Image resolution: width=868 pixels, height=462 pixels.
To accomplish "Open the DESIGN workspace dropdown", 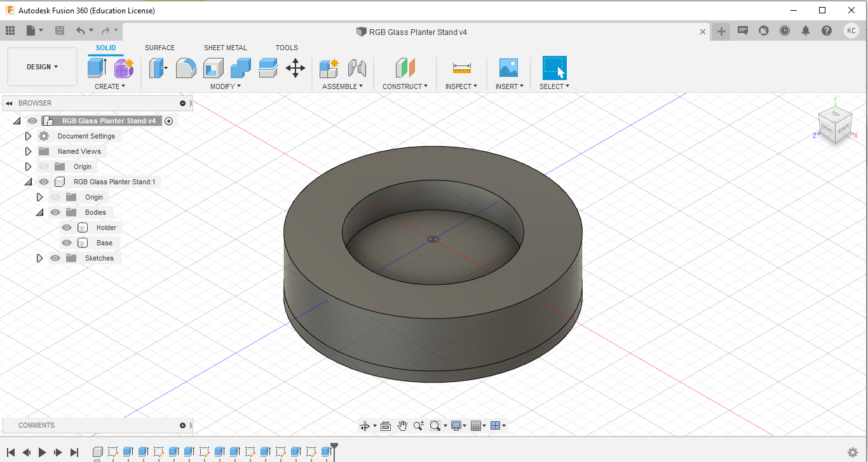I will [x=42, y=67].
